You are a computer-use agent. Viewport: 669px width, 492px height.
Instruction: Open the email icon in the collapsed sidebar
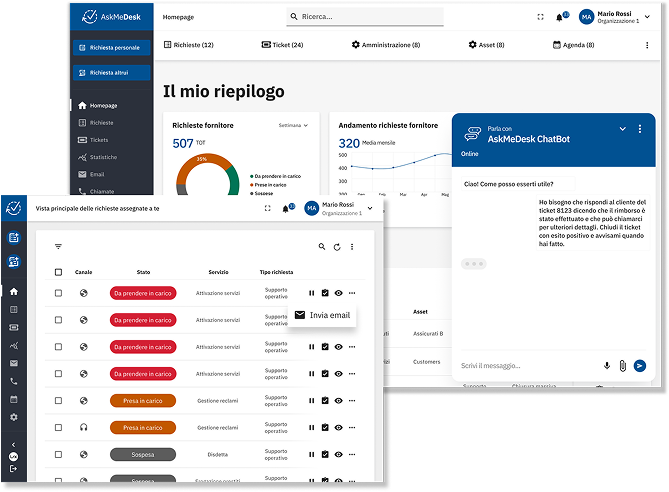14,363
